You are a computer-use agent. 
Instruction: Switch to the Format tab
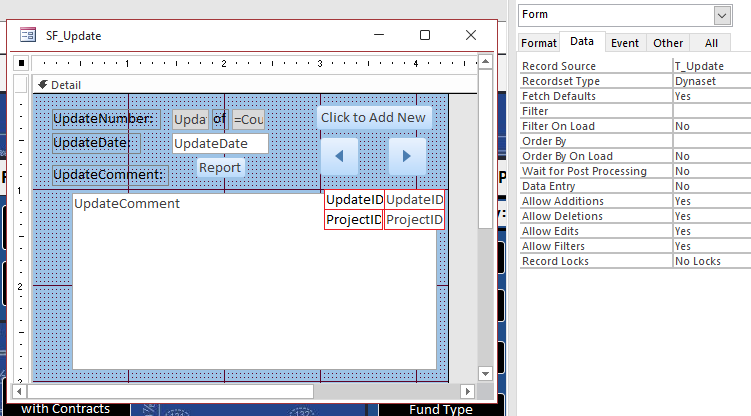(x=539, y=43)
